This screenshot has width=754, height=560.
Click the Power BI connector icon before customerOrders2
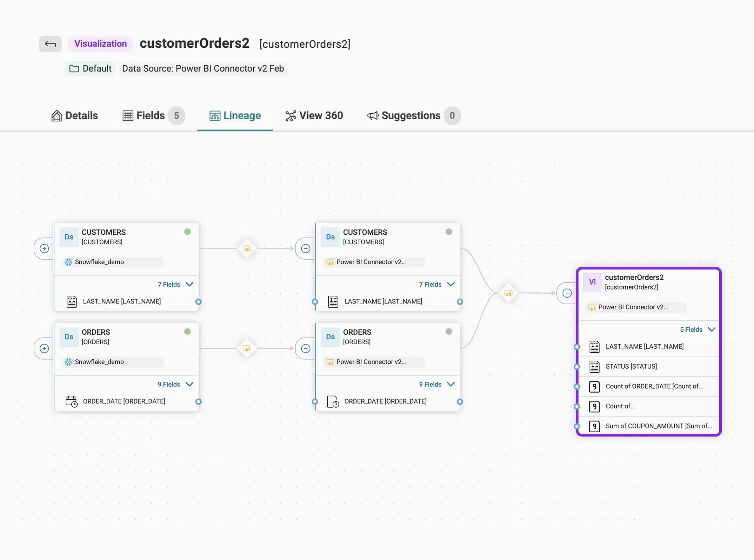[x=508, y=293]
